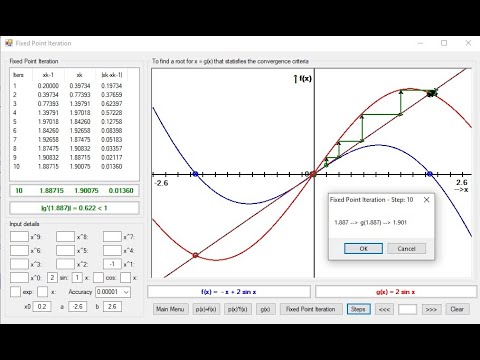The width and height of the screenshot is (480, 360).
Task: Select iteration row 3 value 0.77393
Action: [48, 104]
